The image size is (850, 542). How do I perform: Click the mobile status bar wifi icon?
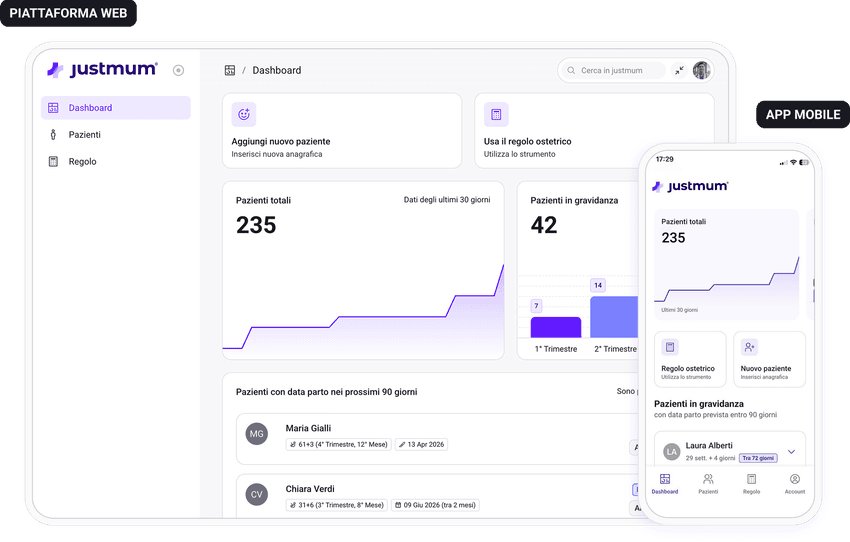[794, 162]
